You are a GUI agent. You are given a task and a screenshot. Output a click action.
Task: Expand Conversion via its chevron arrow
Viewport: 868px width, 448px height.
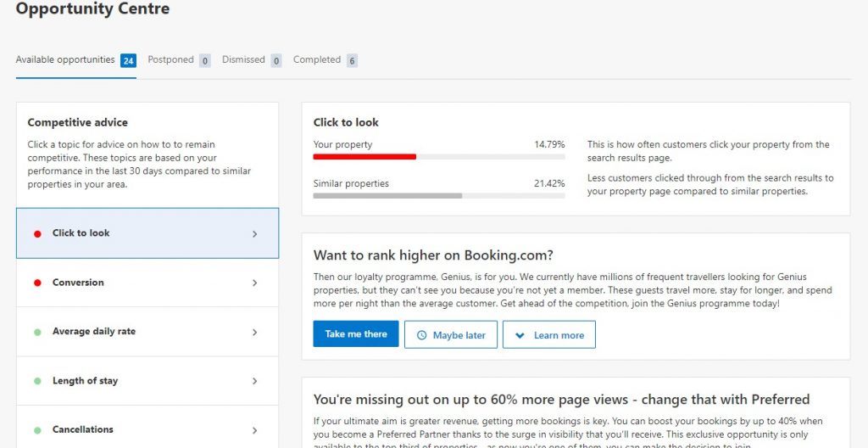pyautogui.click(x=254, y=283)
